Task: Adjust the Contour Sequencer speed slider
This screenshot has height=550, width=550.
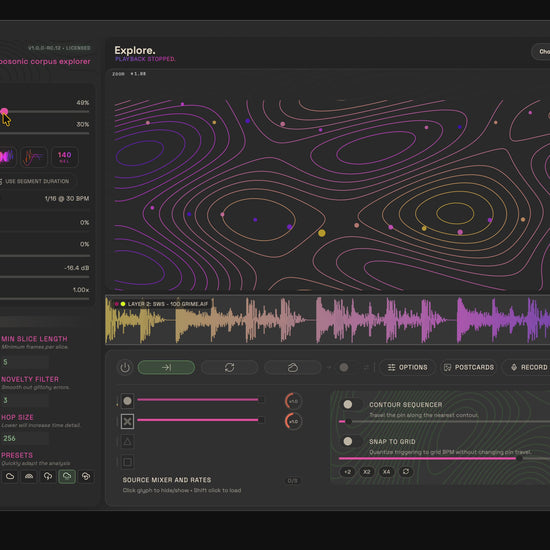Action: (444, 421)
